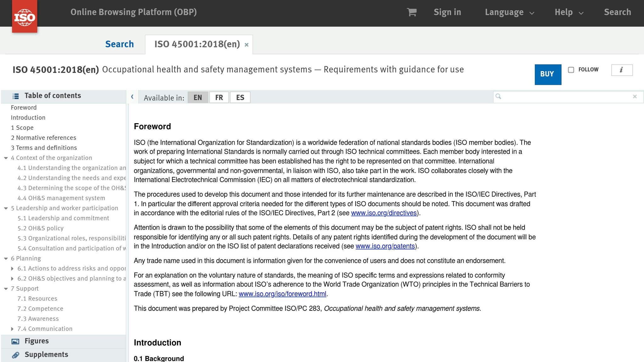Go to 3 Terms and definitions
Image resolution: width=644 pixels, height=362 pixels.
pyautogui.click(x=44, y=148)
